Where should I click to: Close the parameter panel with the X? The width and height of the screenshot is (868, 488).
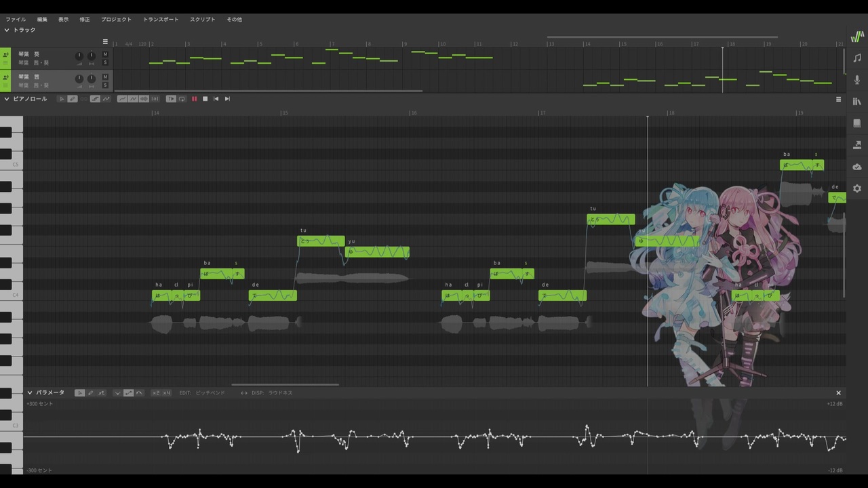[x=838, y=393]
